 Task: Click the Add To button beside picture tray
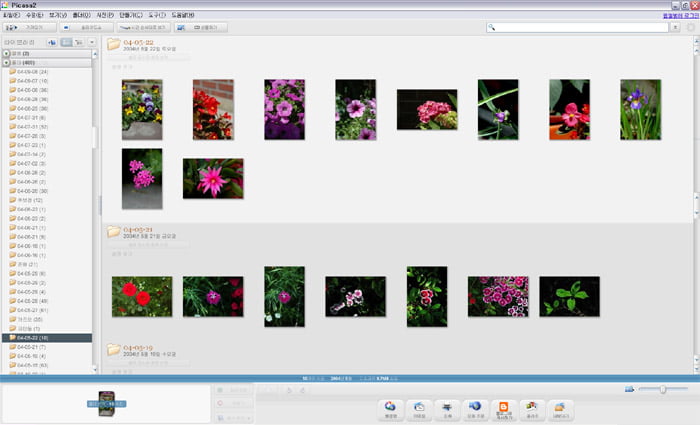click(233, 417)
